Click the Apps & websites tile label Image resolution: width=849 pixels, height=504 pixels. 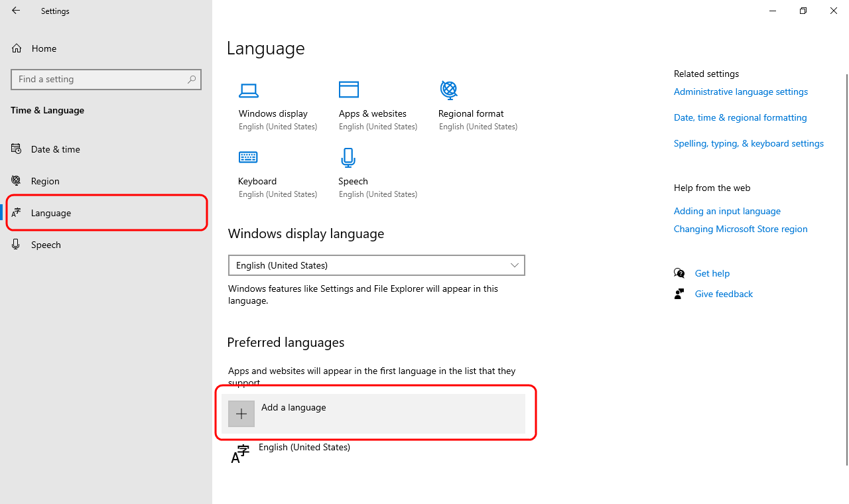pyautogui.click(x=373, y=113)
